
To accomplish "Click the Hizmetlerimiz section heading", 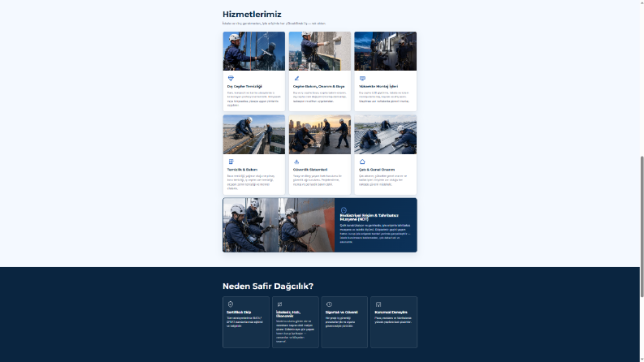I will click(x=252, y=15).
